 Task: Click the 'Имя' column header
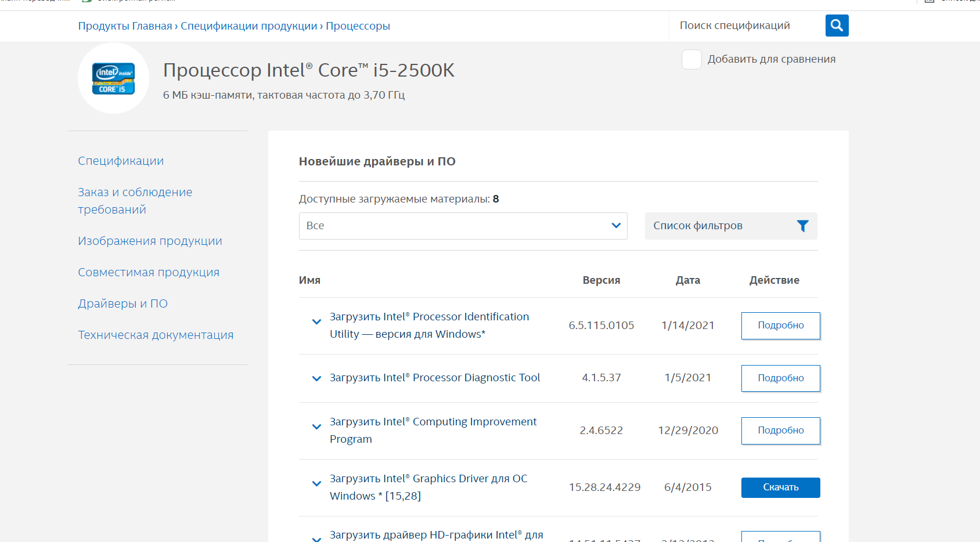[309, 280]
